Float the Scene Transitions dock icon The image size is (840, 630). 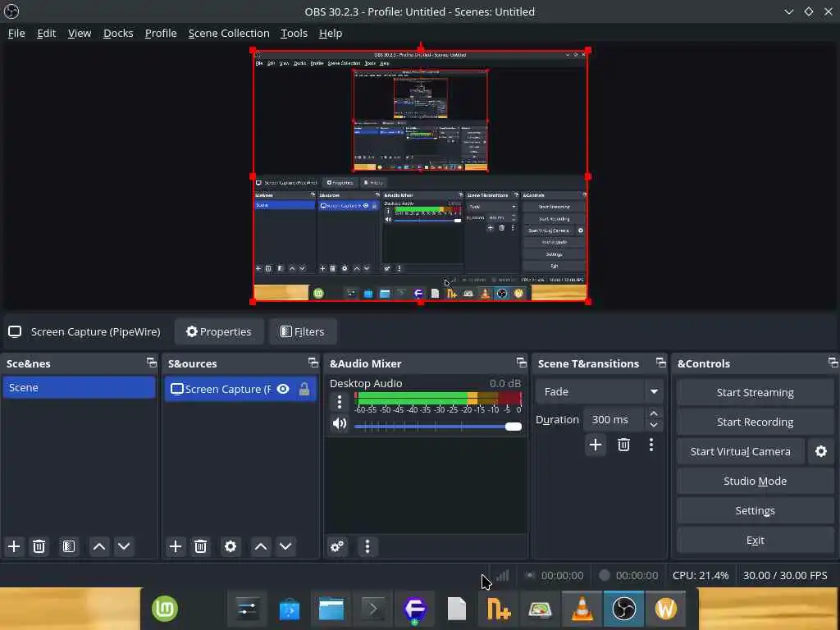tap(661, 363)
